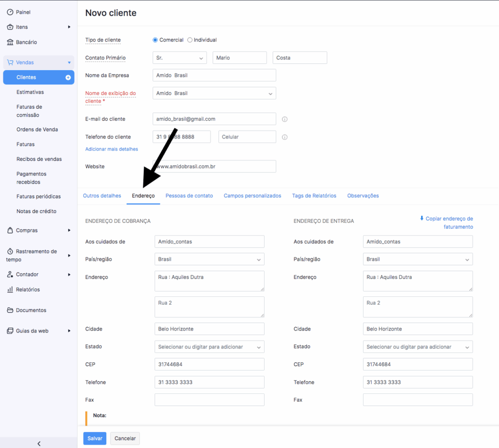
Task: Click the Cancelar button
Action: pos(125,438)
